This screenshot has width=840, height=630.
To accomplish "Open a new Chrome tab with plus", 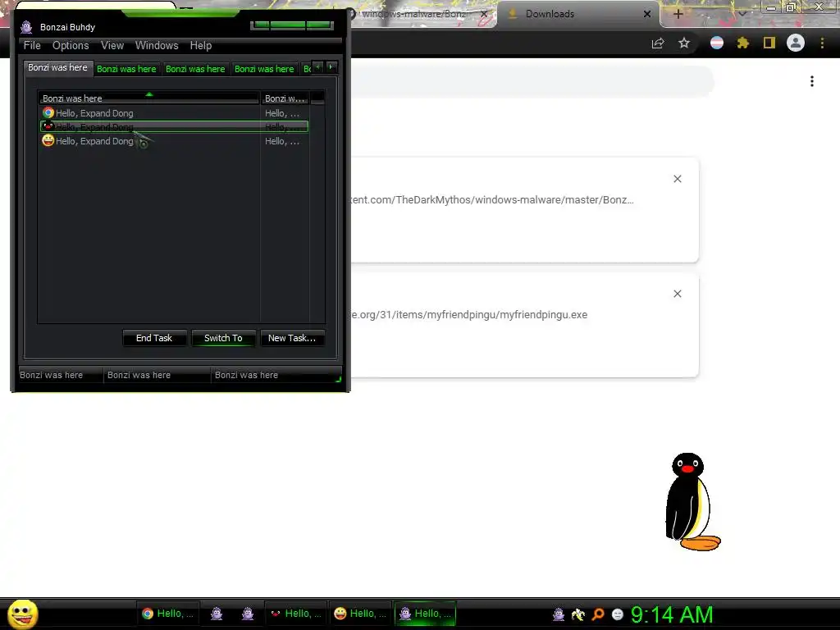I will click(678, 14).
